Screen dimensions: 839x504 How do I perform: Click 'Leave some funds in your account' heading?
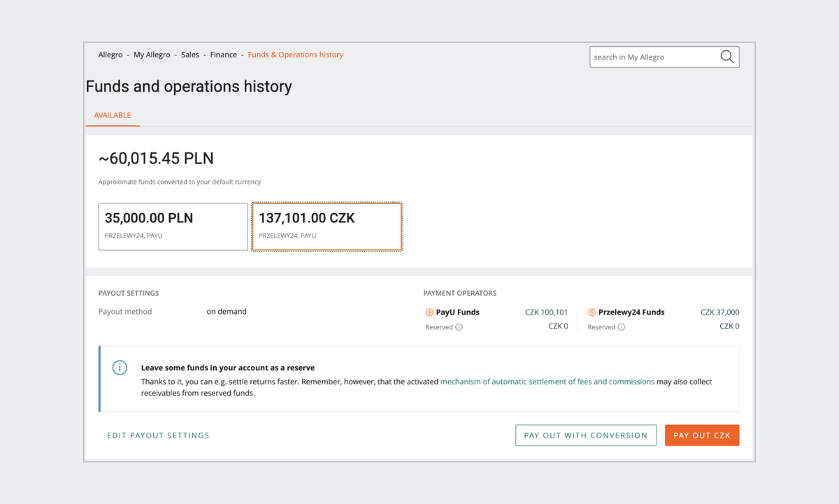click(228, 368)
